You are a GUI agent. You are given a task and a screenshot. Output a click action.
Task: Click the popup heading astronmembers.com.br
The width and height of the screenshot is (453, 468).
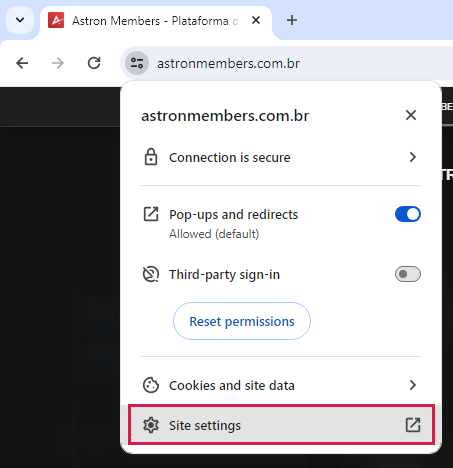(x=225, y=116)
